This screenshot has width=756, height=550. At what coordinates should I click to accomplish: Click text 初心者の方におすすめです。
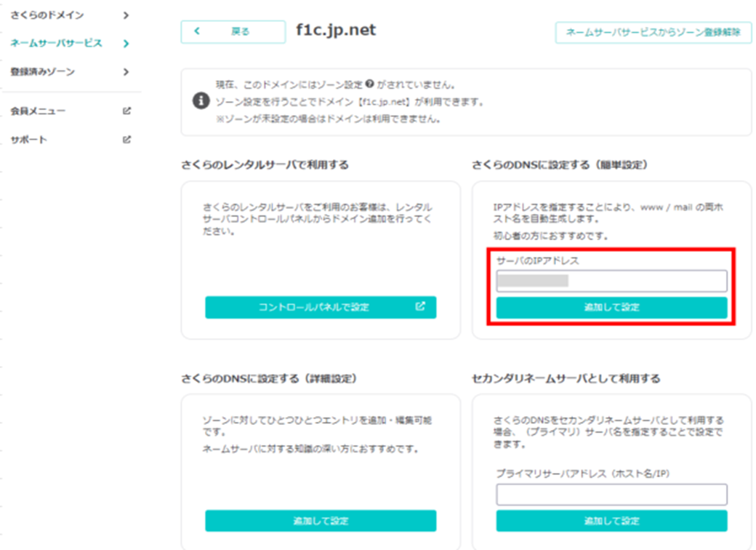550,236
